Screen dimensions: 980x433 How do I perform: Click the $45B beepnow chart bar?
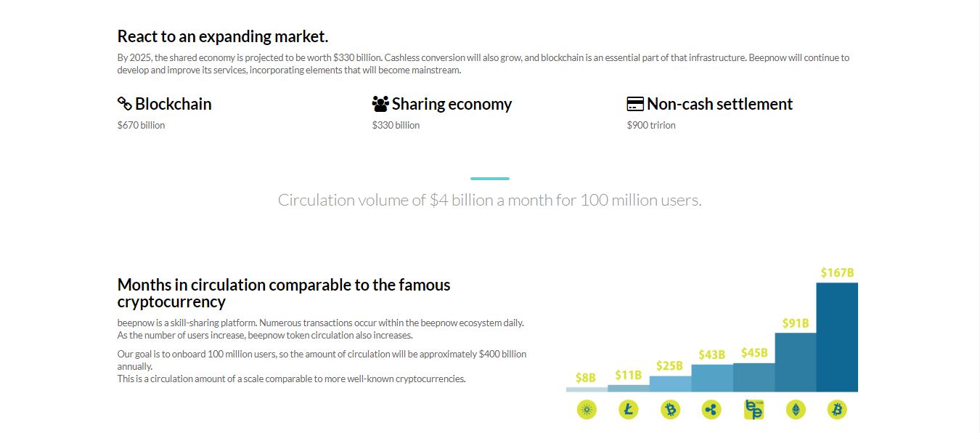pos(754,378)
